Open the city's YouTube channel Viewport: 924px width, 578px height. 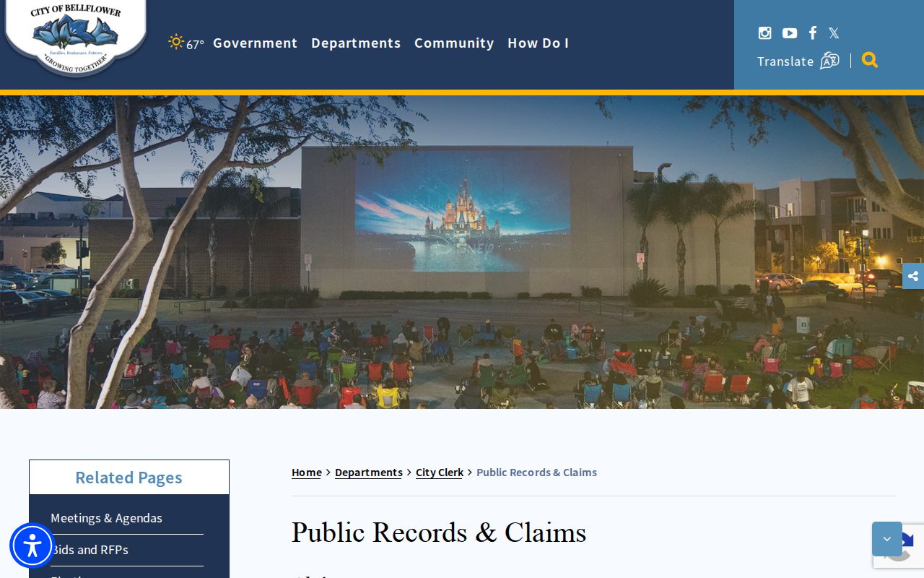[x=790, y=33]
